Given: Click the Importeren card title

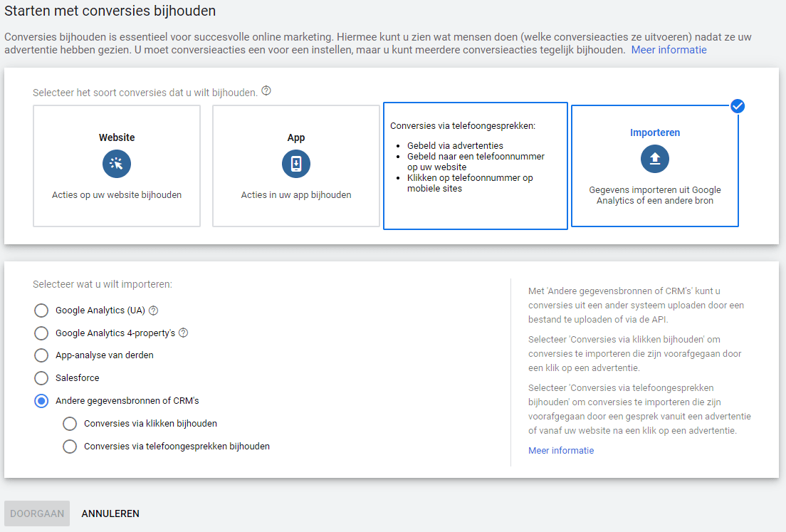Looking at the screenshot, I should (x=655, y=132).
